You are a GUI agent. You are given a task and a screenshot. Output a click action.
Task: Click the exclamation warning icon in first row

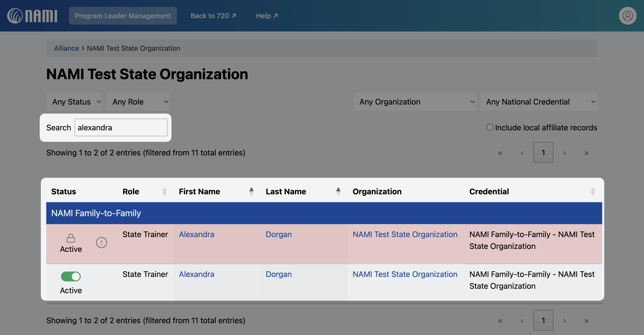click(x=102, y=243)
